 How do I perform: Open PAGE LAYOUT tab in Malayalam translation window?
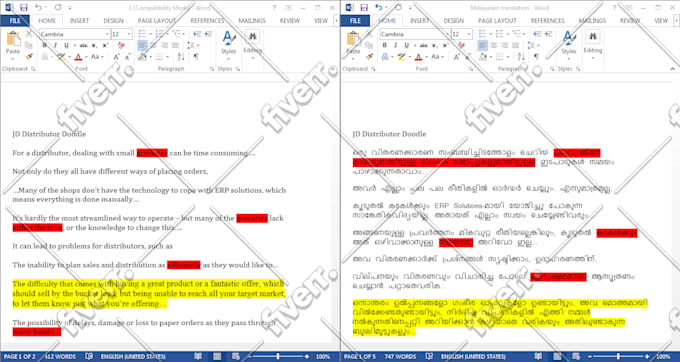(497, 21)
